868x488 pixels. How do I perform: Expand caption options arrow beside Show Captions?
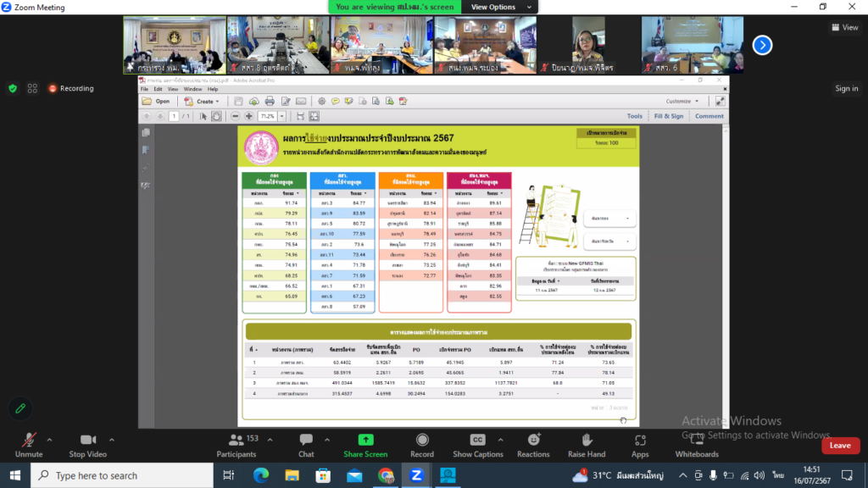(500, 440)
